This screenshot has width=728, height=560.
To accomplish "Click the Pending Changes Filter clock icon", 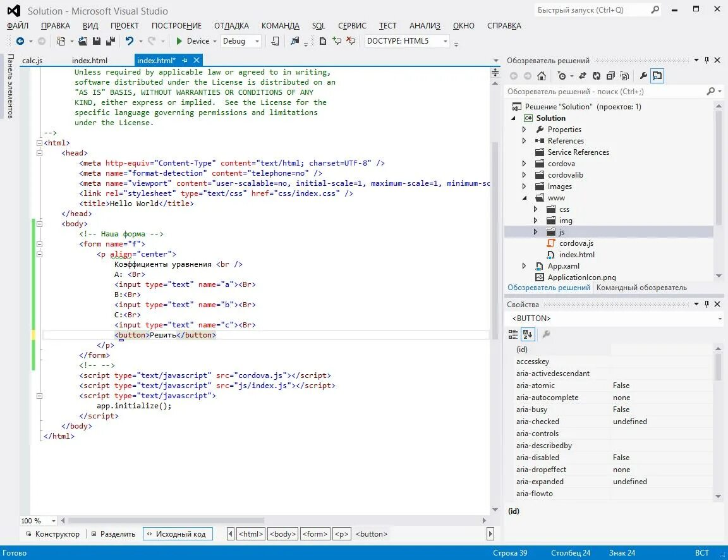I will 562,76.
